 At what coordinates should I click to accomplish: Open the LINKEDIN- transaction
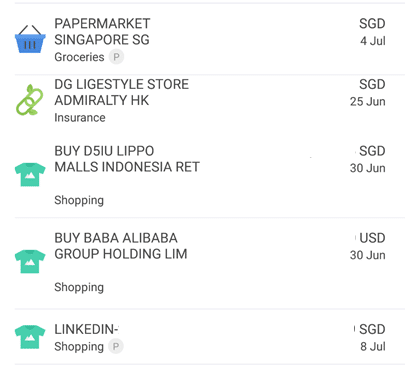tap(210, 337)
